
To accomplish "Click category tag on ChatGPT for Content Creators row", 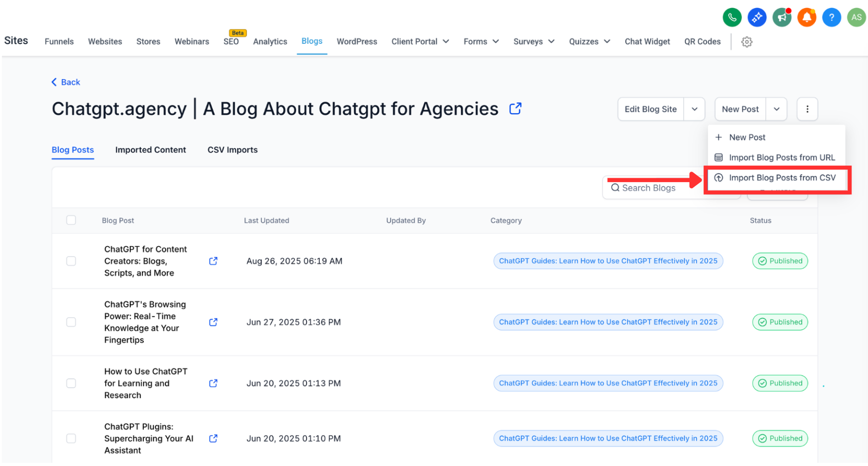I will pyautogui.click(x=608, y=261).
